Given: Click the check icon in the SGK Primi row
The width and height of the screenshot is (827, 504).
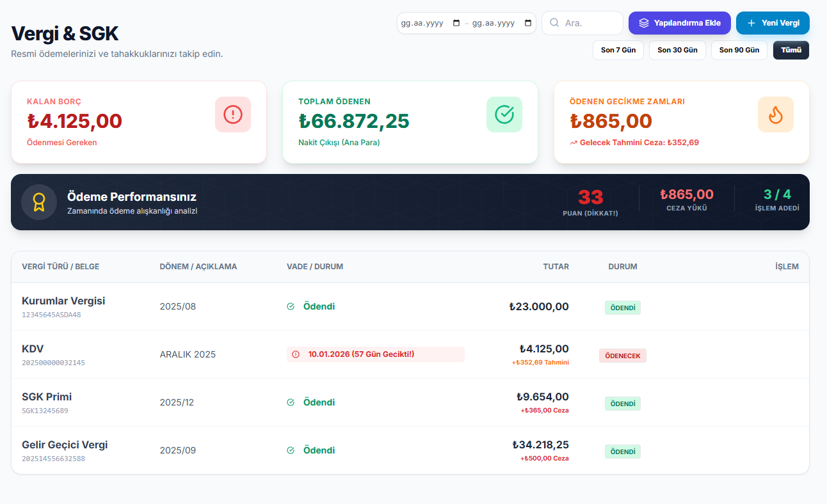Looking at the screenshot, I should (291, 402).
